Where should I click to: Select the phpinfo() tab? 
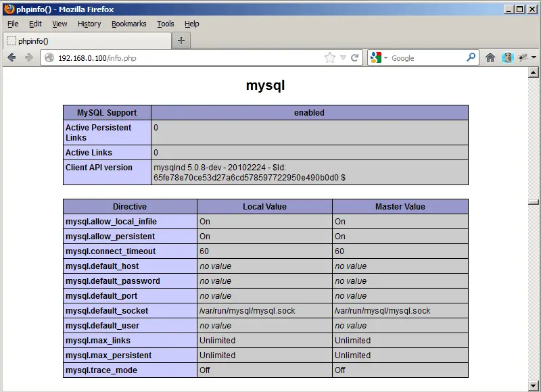point(87,41)
